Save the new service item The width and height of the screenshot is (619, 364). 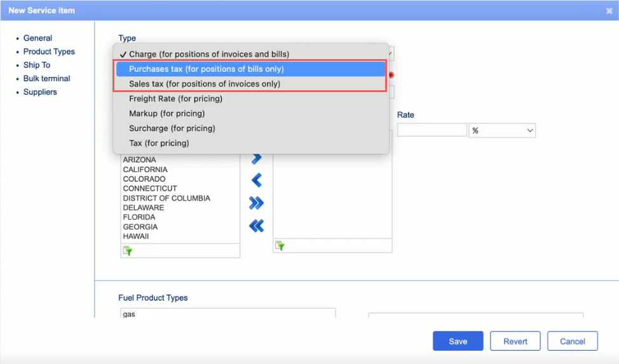458,341
